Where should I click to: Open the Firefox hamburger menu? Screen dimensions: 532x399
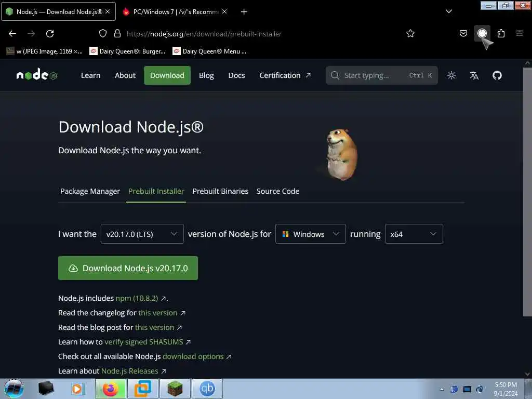[520, 33]
